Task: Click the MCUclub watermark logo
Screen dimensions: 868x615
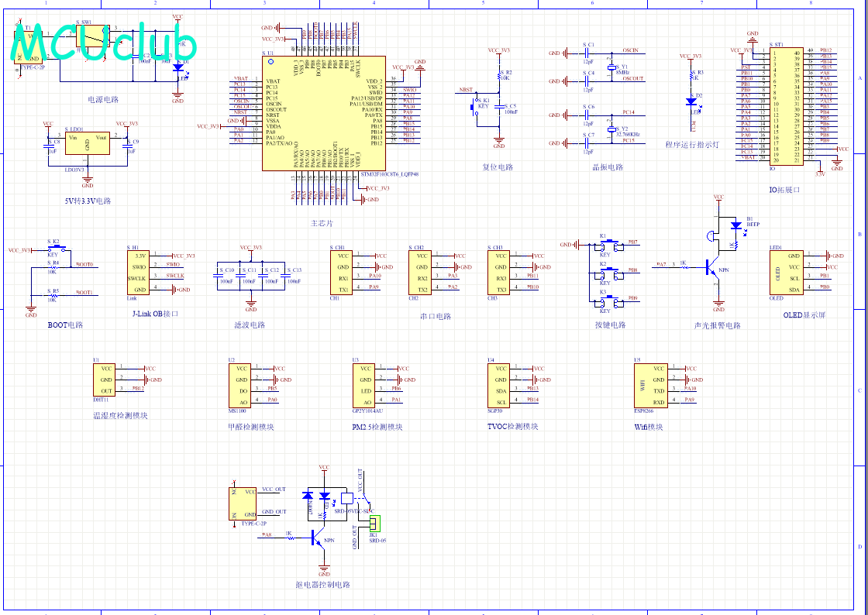Action: click(x=104, y=43)
